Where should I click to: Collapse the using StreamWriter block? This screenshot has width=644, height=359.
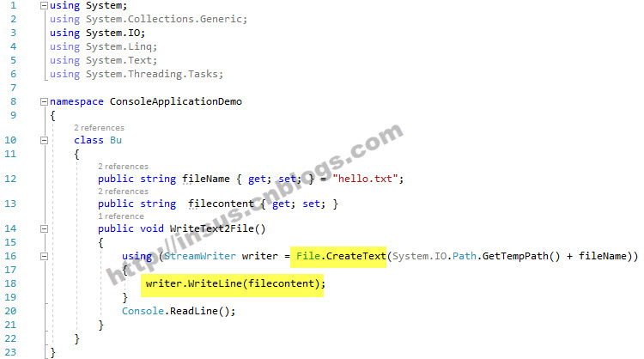point(44,256)
